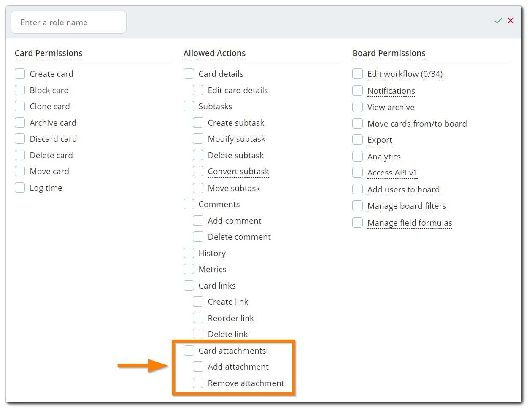
Task: Toggle the Add comment checkbox
Action: tap(198, 220)
